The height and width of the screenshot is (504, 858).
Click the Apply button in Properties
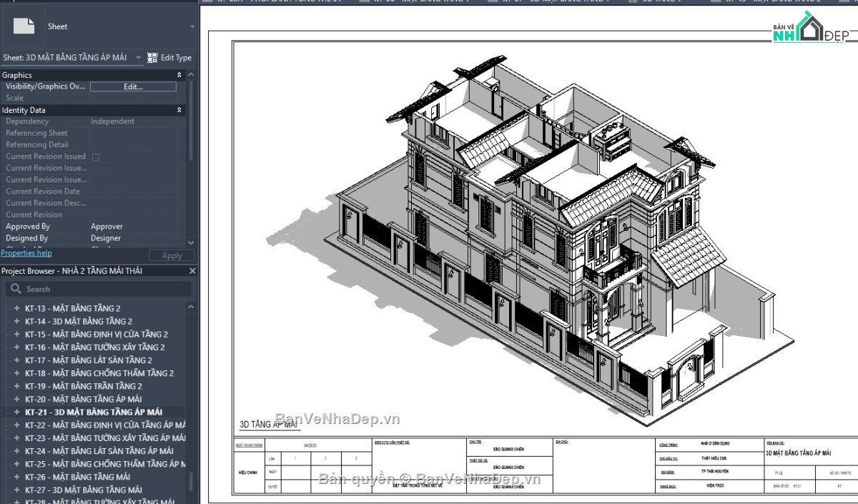click(172, 256)
